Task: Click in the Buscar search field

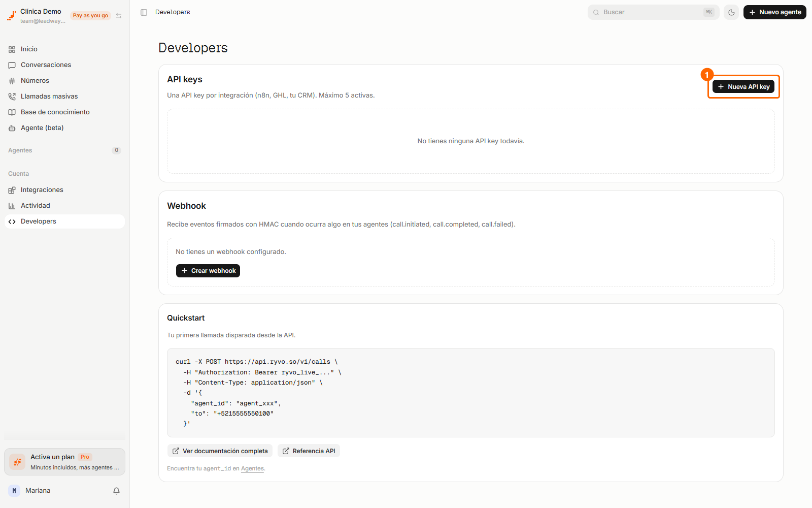Action: coord(653,12)
